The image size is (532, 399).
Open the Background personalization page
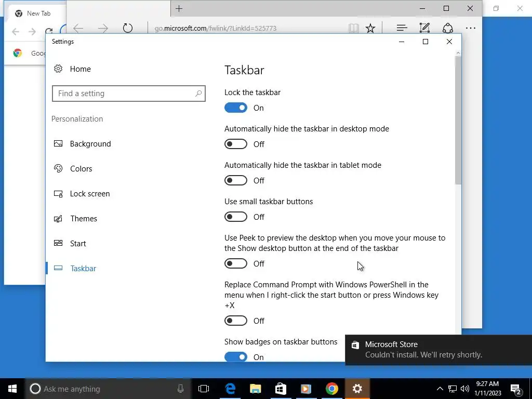90,144
